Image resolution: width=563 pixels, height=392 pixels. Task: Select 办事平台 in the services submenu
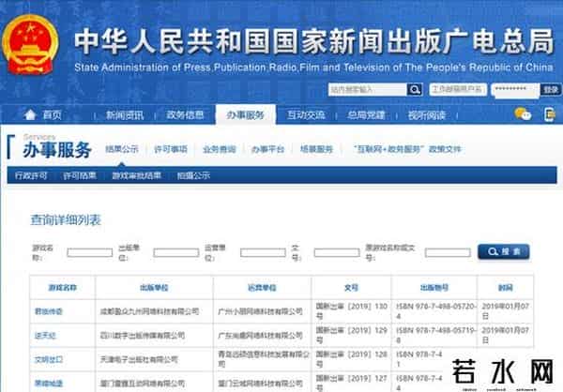pyautogui.click(x=267, y=149)
